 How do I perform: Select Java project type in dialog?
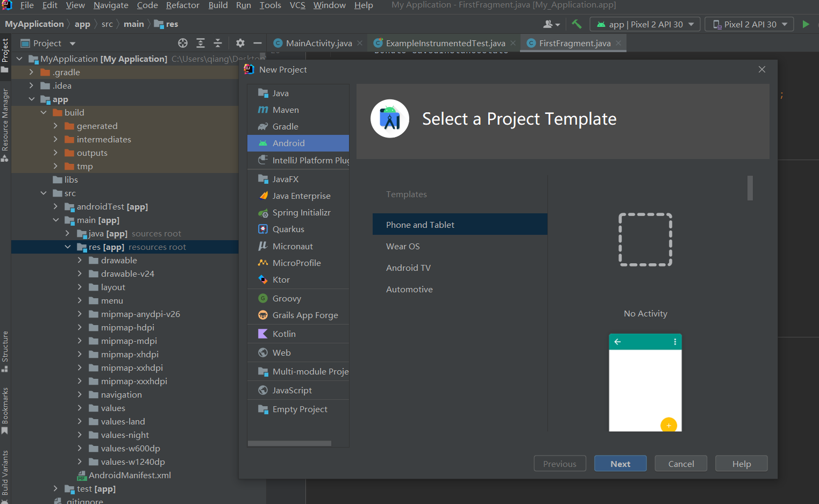(298, 93)
